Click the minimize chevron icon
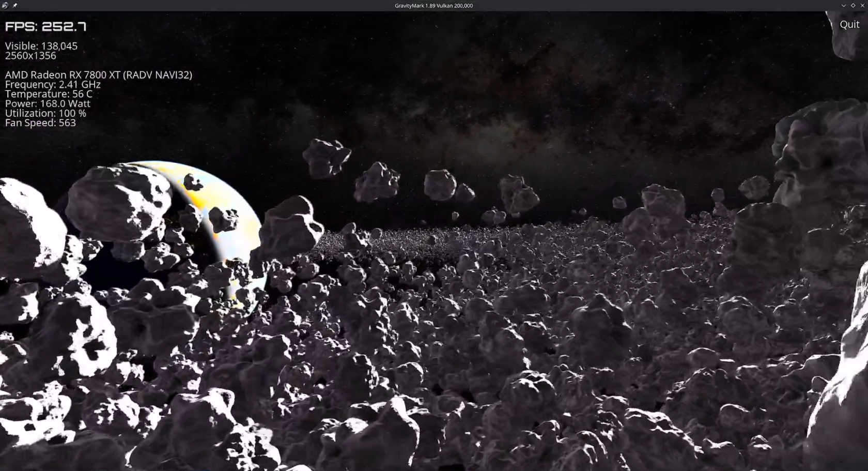Image resolution: width=868 pixels, height=471 pixels. 844,6
